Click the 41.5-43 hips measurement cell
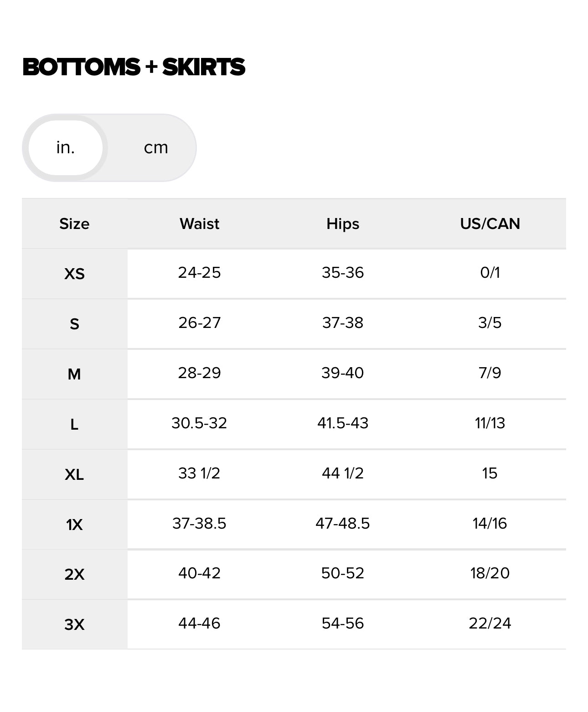588x712 pixels. [343, 423]
